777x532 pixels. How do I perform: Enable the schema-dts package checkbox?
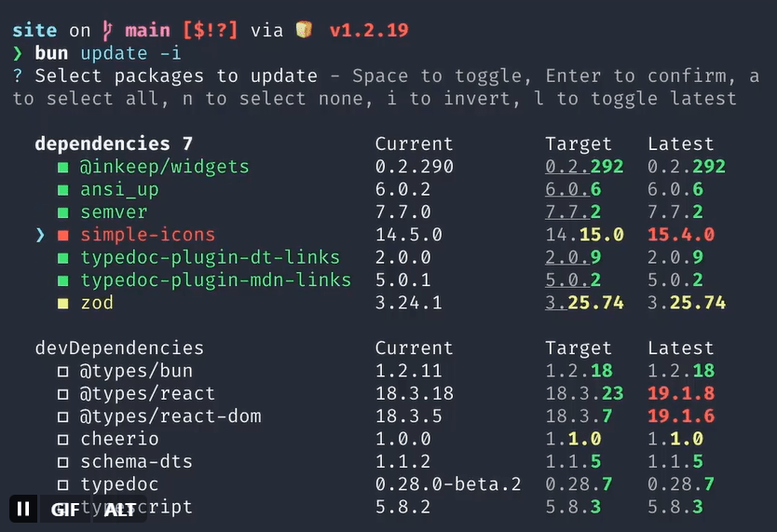(x=63, y=462)
